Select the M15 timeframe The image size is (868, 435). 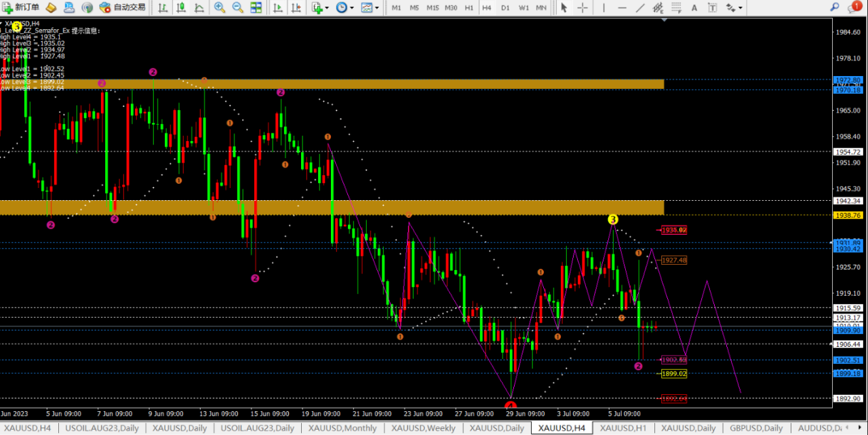[433, 7]
